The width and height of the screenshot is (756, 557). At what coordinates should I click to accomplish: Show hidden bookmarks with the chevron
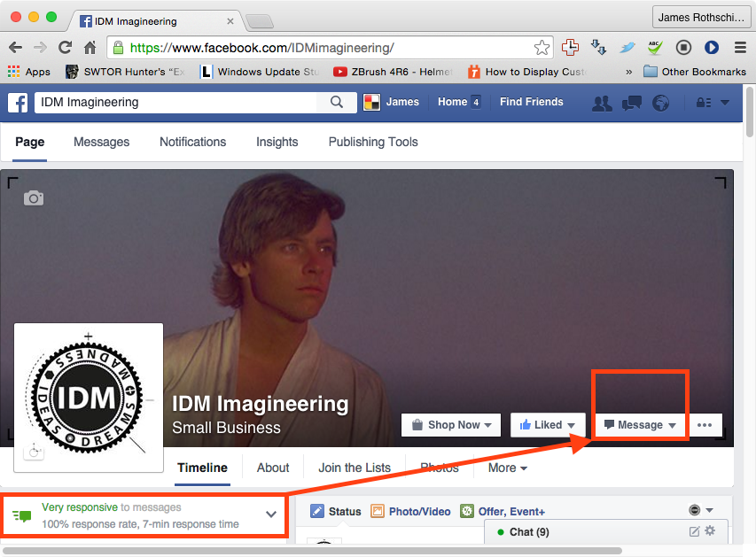(x=628, y=73)
